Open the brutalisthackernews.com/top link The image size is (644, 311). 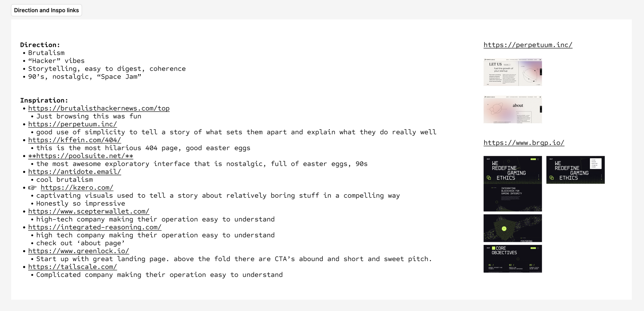99,108
